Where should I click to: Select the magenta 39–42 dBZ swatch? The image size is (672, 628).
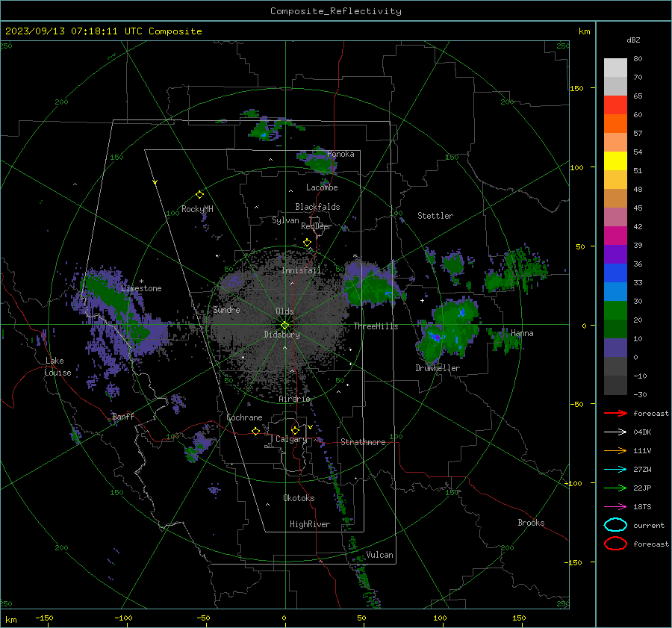tap(615, 236)
